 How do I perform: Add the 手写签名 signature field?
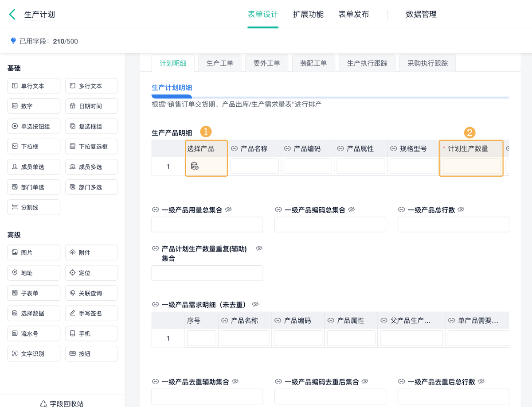click(x=91, y=313)
